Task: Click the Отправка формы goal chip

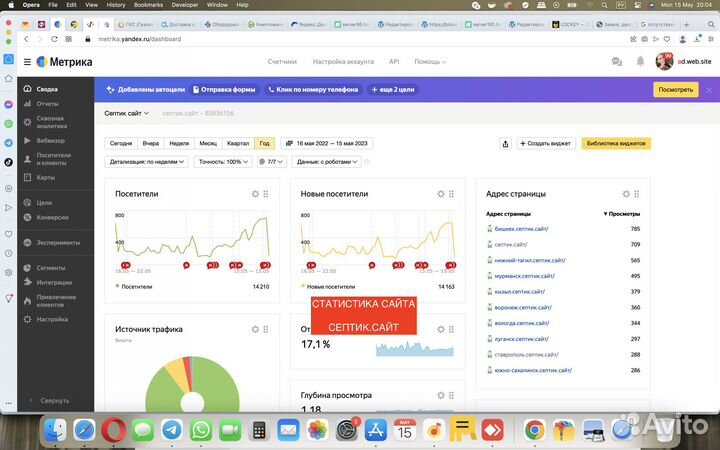Action: click(x=224, y=90)
